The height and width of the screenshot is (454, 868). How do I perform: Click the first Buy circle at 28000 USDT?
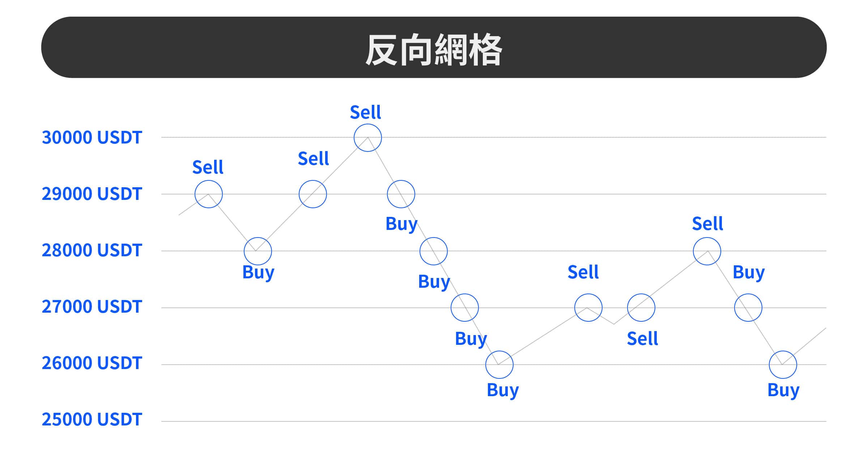(x=258, y=251)
